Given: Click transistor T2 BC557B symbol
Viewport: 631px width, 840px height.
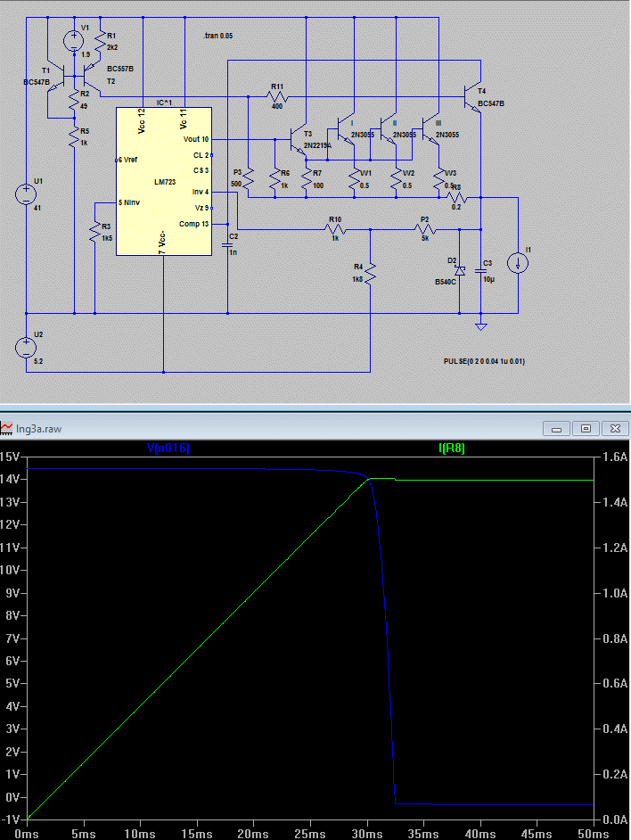Looking at the screenshot, I should [x=92, y=78].
